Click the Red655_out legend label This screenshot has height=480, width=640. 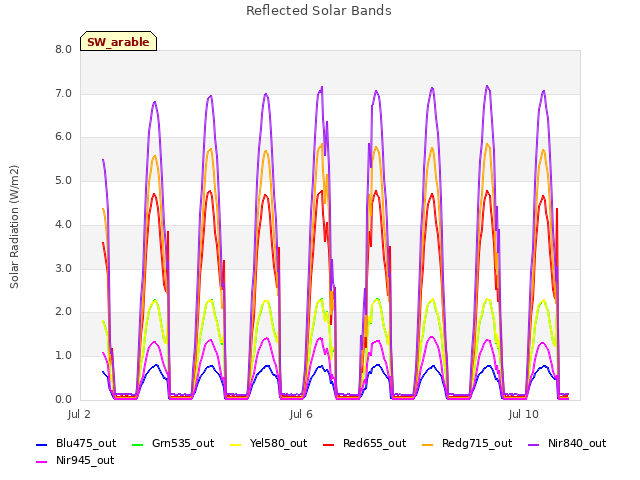coord(374,443)
